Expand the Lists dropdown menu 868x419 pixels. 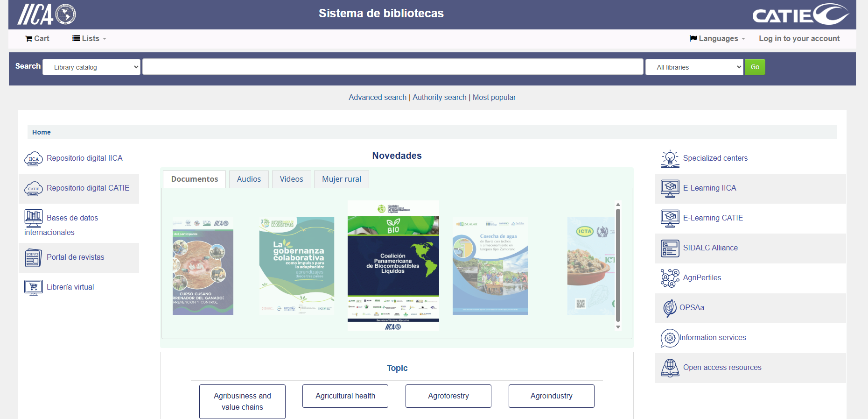pos(89,39)
